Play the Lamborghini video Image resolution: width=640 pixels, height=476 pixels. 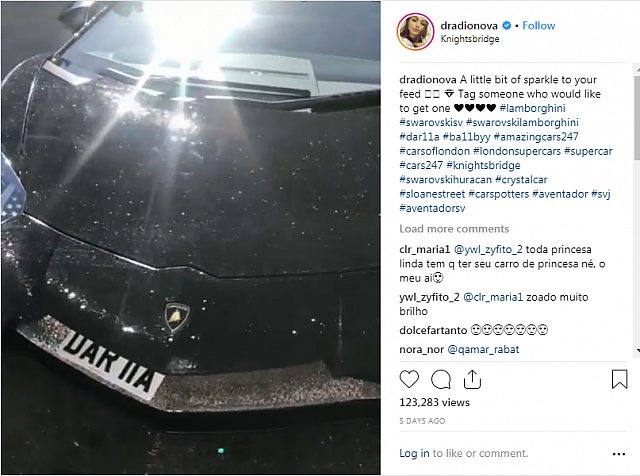191,238
